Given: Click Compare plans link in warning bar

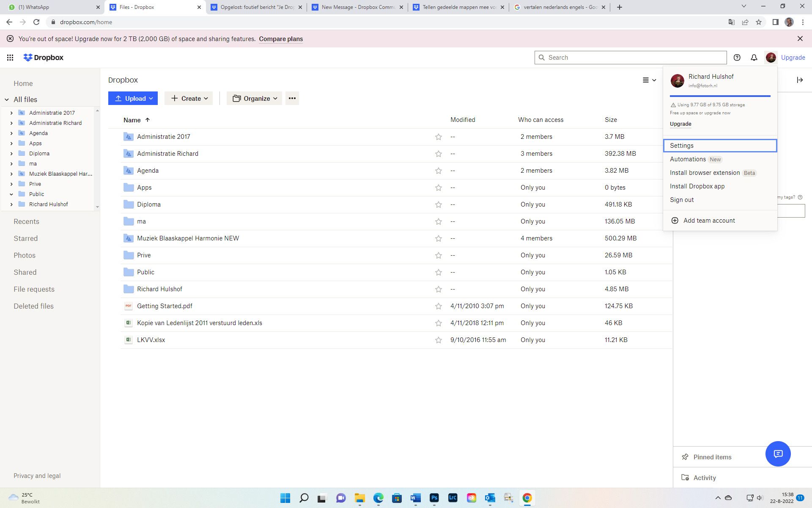Looking at the screenshot, I should (x=280, y=39).
